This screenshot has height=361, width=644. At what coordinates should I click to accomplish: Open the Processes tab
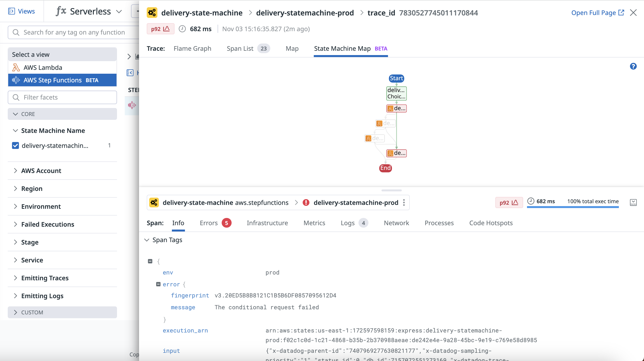[439, 223]
